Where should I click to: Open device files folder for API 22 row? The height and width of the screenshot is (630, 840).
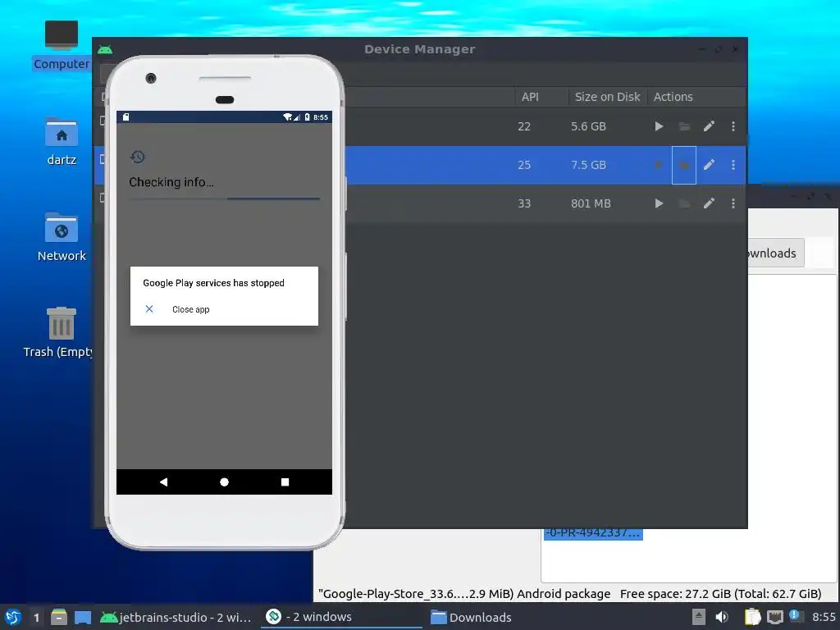[x=684, y=126]
